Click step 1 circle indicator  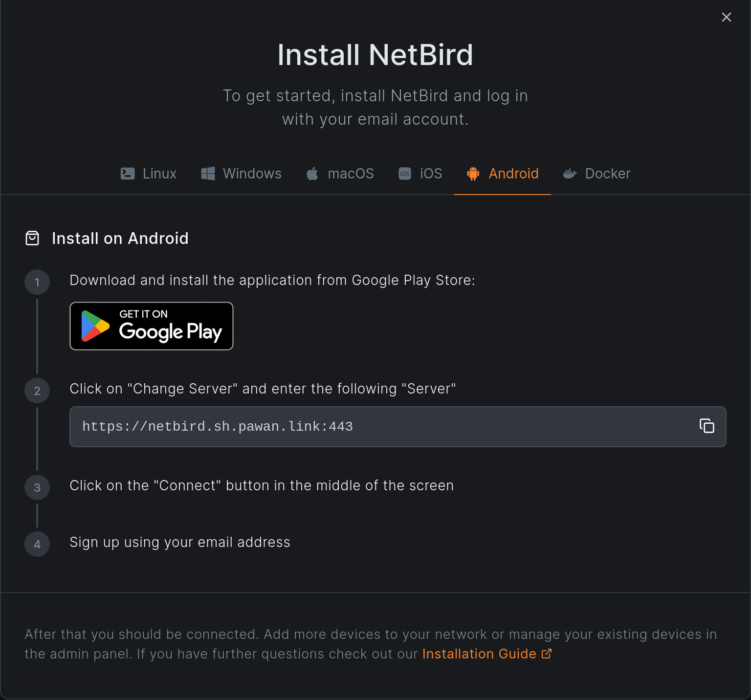(x=37, y=282)
